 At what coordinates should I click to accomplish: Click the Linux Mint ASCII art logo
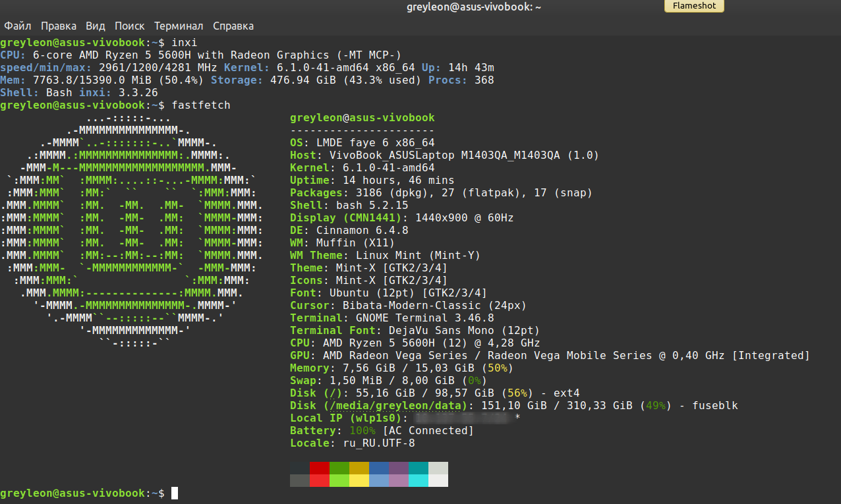132,231
